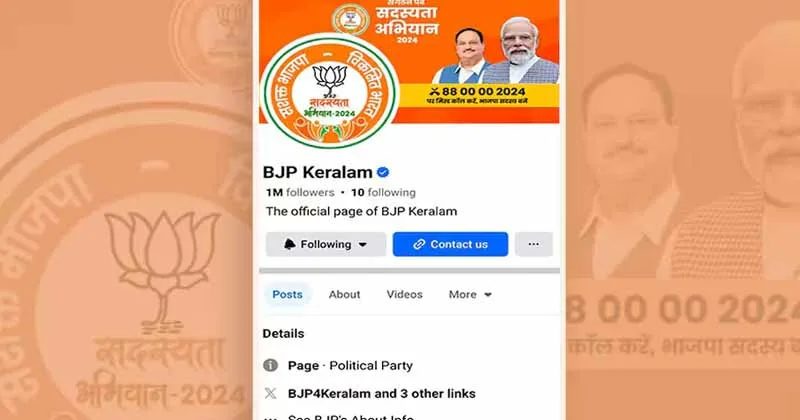Click the small round emblem in cover banner

click(x=351, y=20)
